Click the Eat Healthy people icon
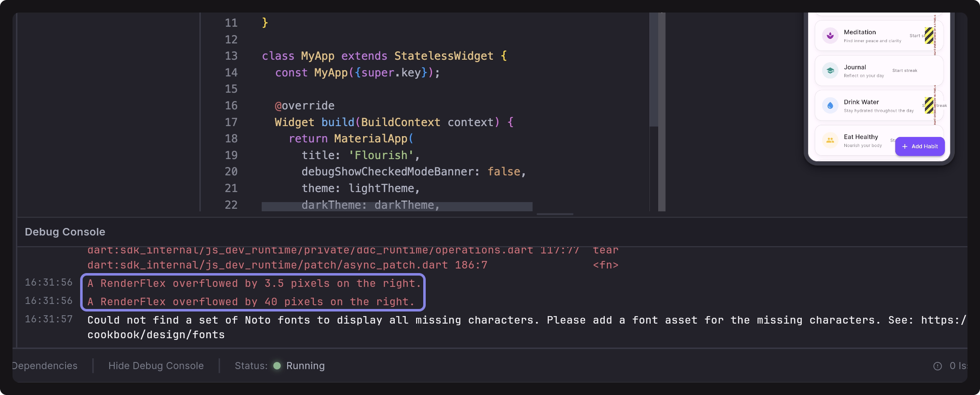 pos(830,140)
